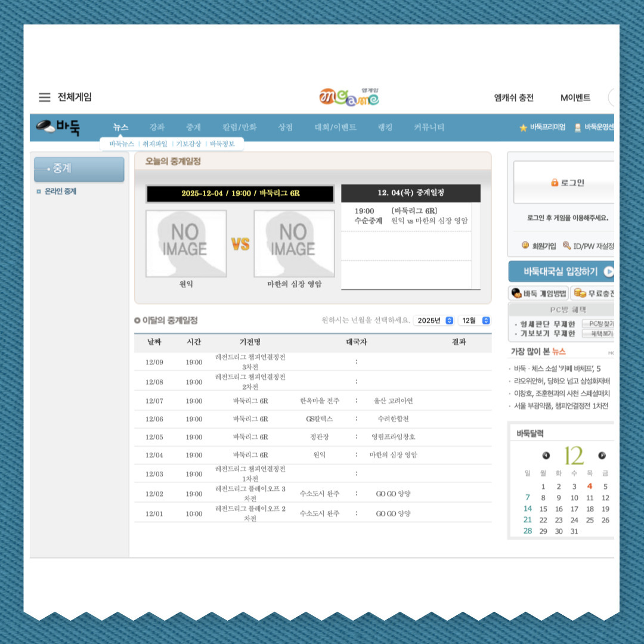Open the 커뮤니티 menu tab
Image resolution: width=644 pixels, height=644 pixels.
pos(429,128)
